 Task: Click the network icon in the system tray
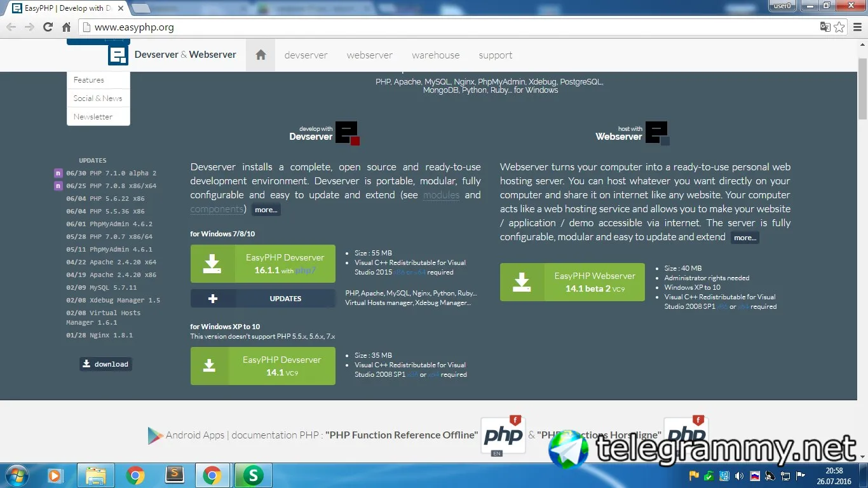pyautogui.click(x=785, y=476)
